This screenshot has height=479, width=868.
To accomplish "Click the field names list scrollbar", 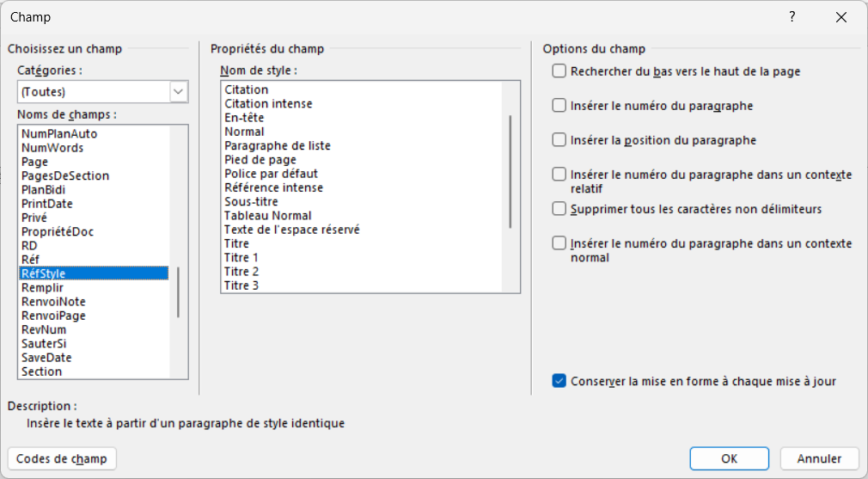I will (x=178, y=292).
